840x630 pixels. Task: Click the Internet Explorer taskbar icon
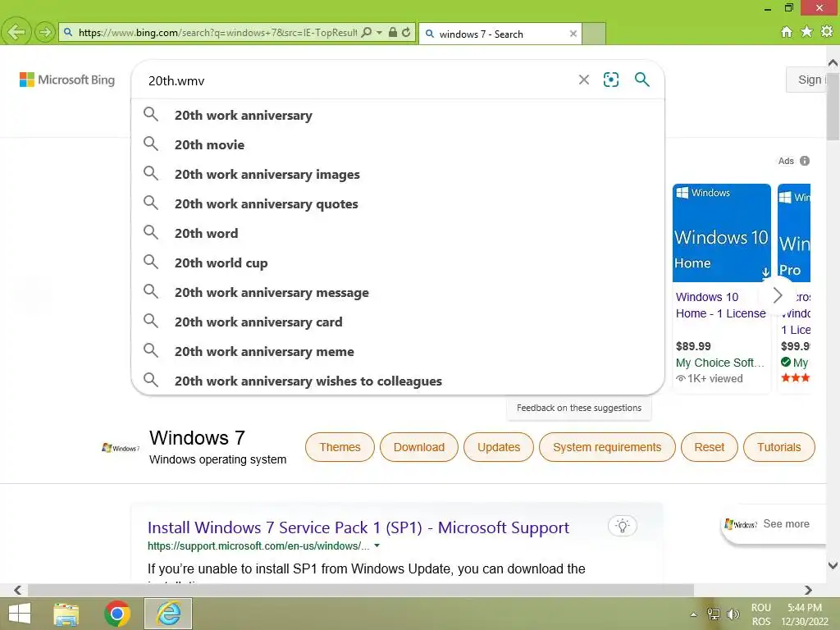pyautogui.click(x=168, y=614)
